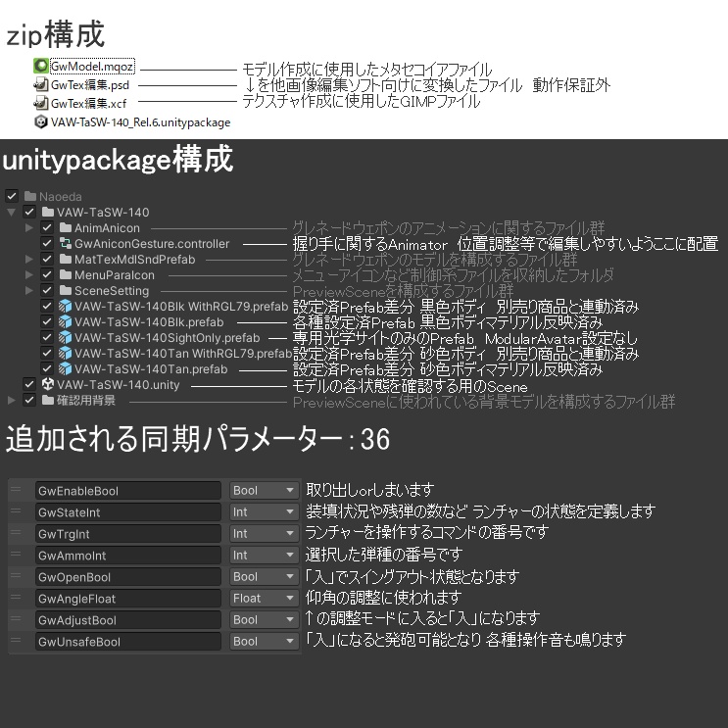Expand the 確認用背景 folder

[11, 400]
